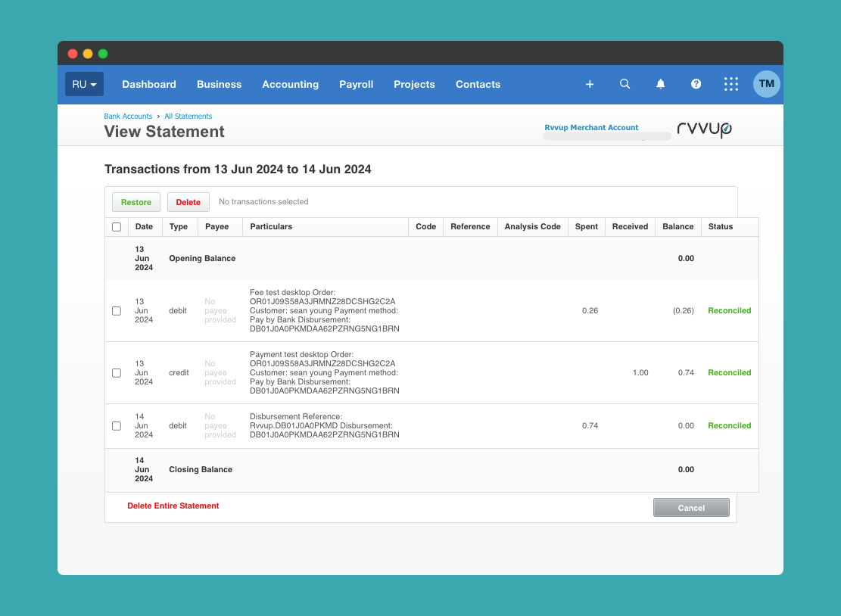The image size is (841, 616).
Task: Open the search magnifier icon
Action: [625, 84]
